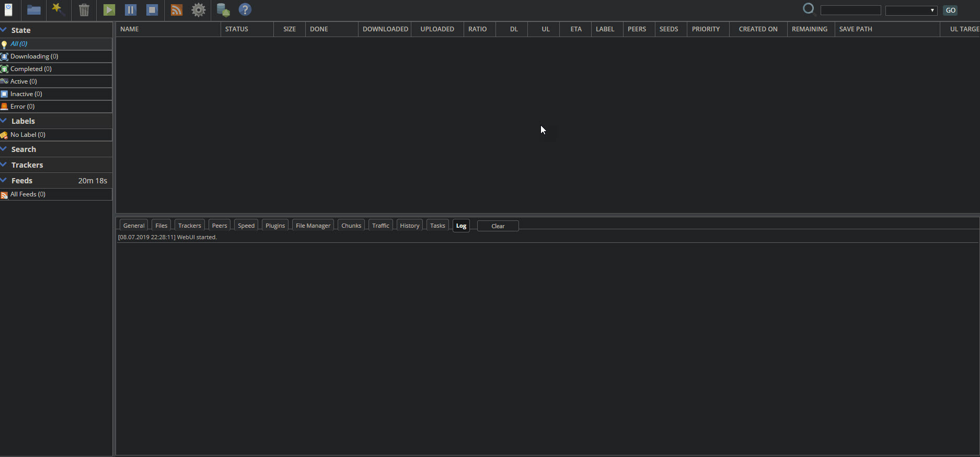Click the create torrent magic wand icon

coord(59,9)
